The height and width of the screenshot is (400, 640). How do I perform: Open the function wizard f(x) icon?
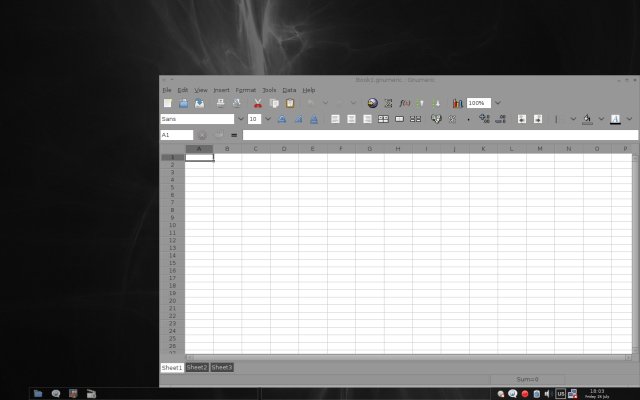coord(404,103)
